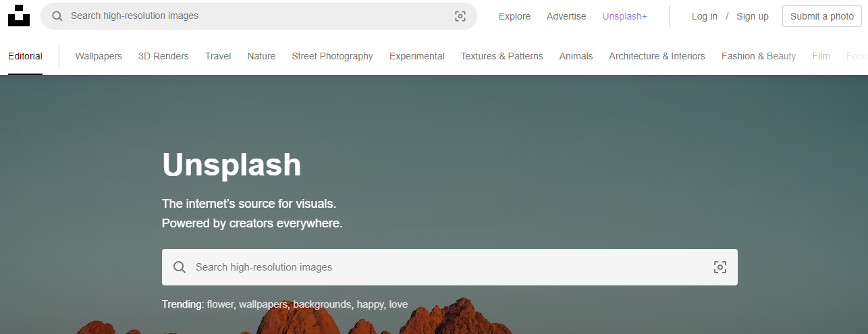Screen dimensions: 868x334
Task: Select the 3D Renders category
Action: (163, 56)
